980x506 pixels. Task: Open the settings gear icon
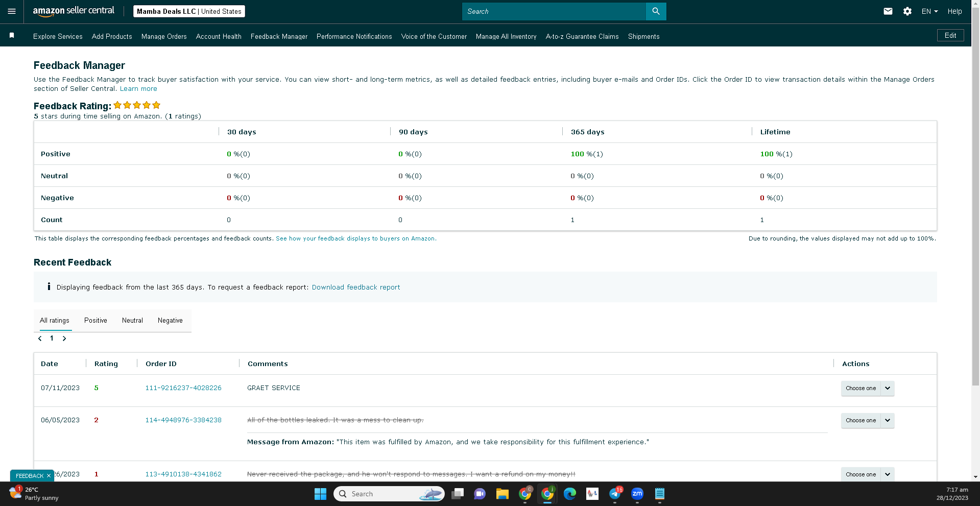907,11
